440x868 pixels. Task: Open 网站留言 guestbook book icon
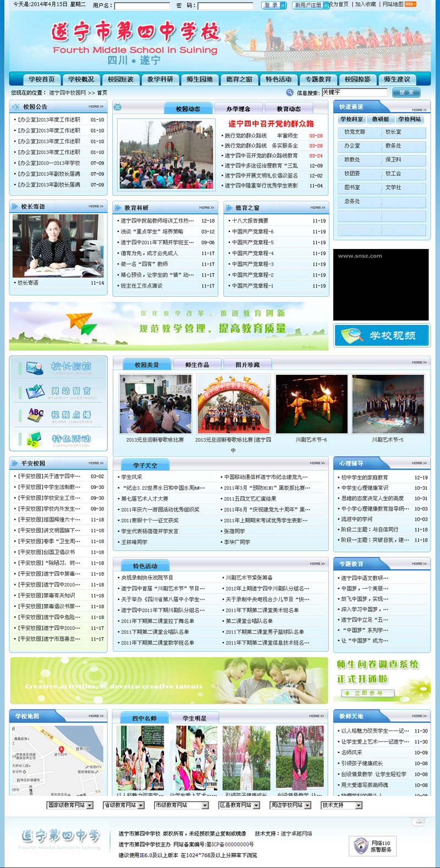coord(35,391)
